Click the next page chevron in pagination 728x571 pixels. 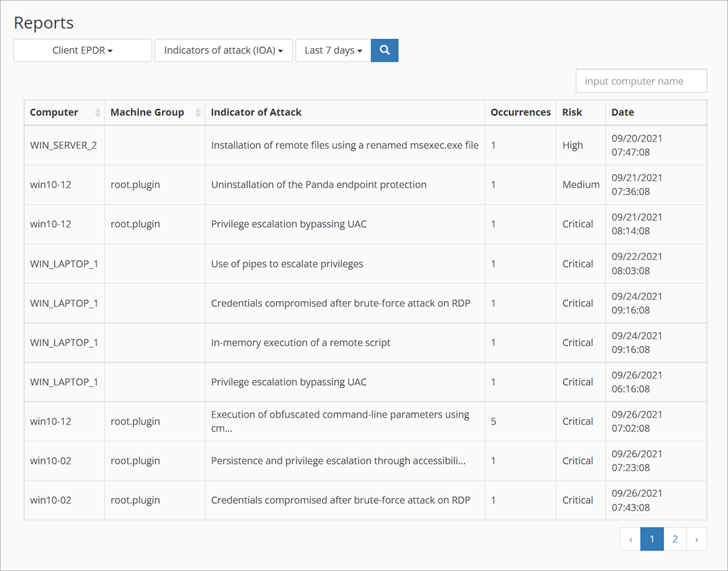(x=696, y=539)
